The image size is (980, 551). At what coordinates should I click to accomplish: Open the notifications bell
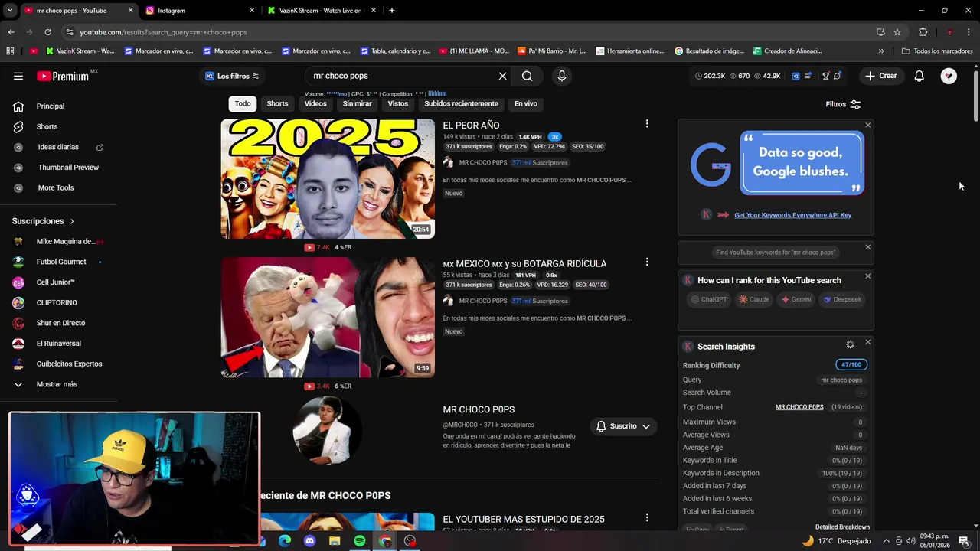pos(919,76)
